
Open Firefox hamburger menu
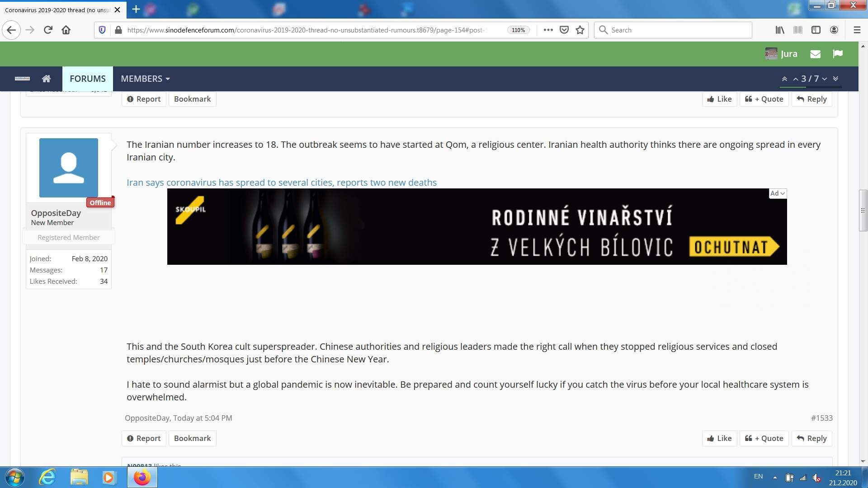(x=857, y=30)
